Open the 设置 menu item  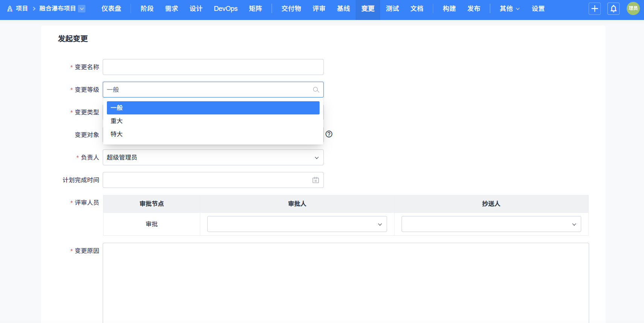[538, 9]
